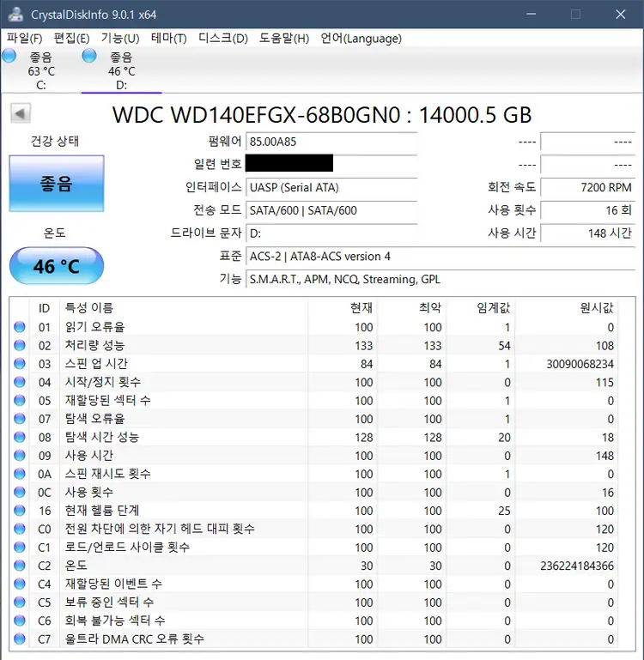Click the status dot of row C7 울트라 DMA CRC
The height and width of the screenshot is (660, 644).
[20, 639]
